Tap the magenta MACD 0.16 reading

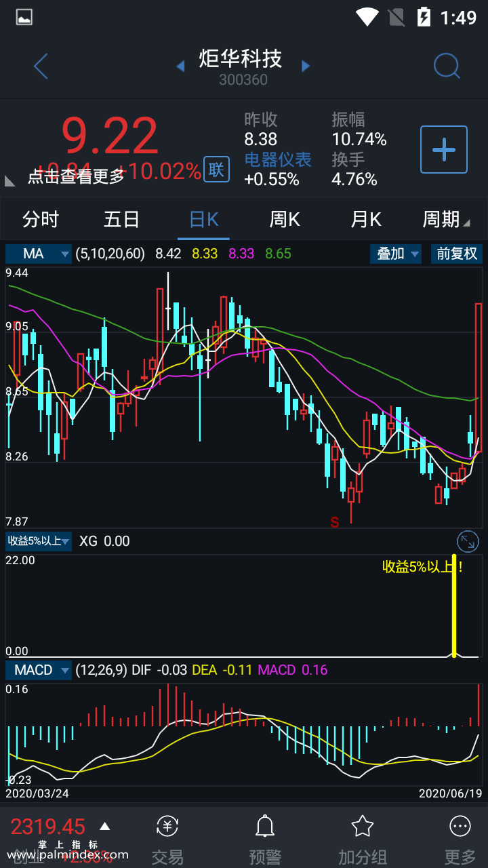point(292,670)
